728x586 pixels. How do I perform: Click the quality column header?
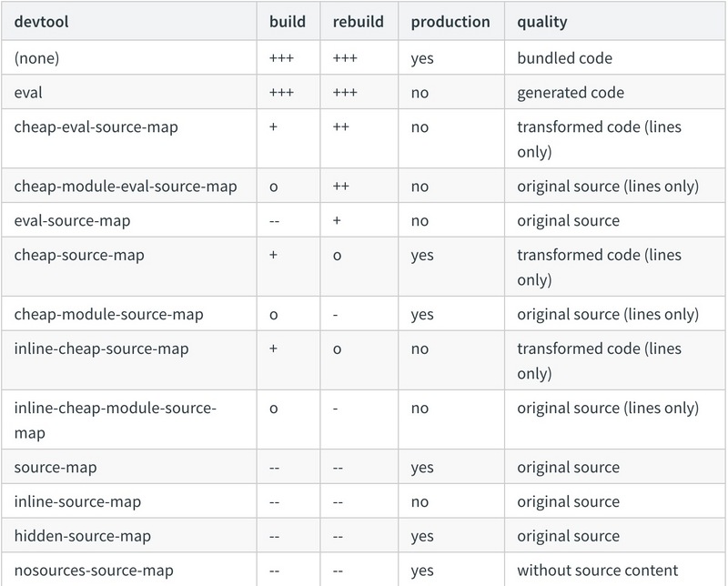541,22
